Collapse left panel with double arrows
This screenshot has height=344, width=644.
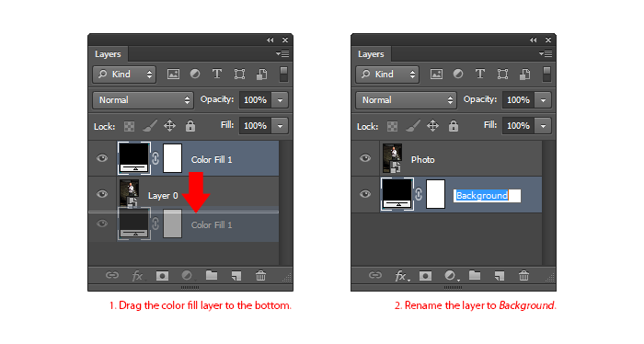270,40
